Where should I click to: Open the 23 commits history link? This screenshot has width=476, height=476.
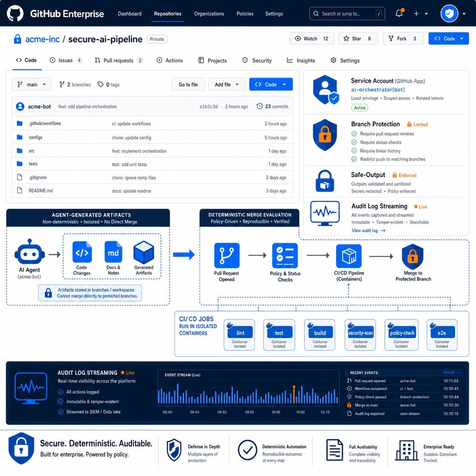tap(272, 106)
